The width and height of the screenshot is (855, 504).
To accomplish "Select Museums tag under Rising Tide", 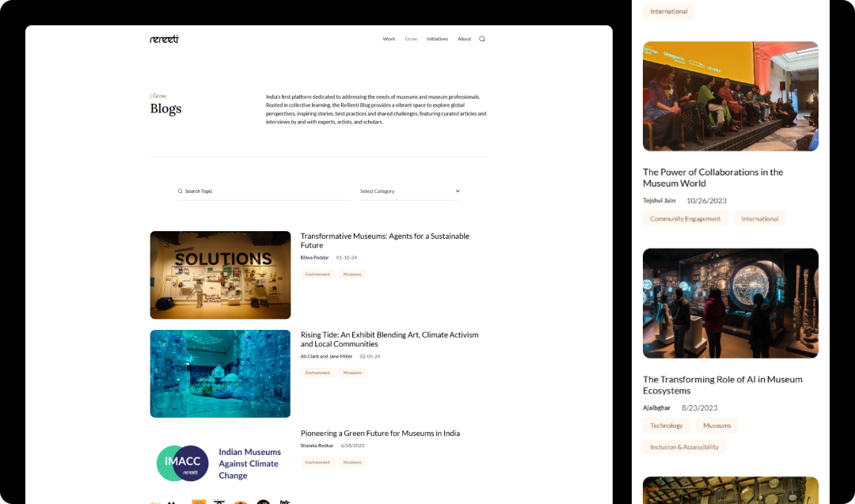I will [x=352, y=373].
